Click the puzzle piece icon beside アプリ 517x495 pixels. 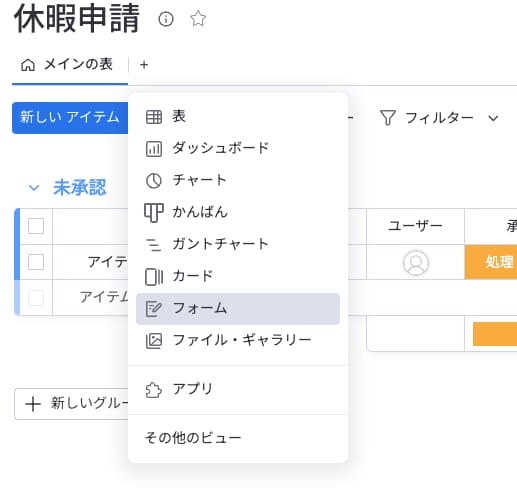pyautogui.click(x=154, y=390)
